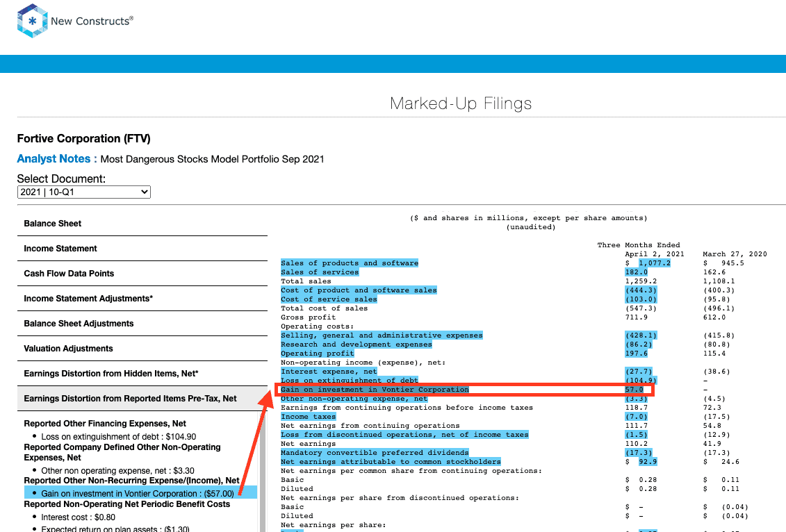Image resolution: width=786 pixels, height=532 pixels.
Task: Click the highlighted value (444.3)
Action: pyautogui.click(x=641, y=290)
